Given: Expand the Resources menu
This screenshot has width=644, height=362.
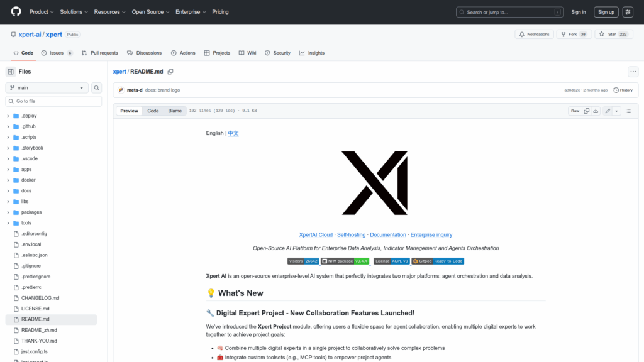Looking at the screenshot, I should point(109,12).
